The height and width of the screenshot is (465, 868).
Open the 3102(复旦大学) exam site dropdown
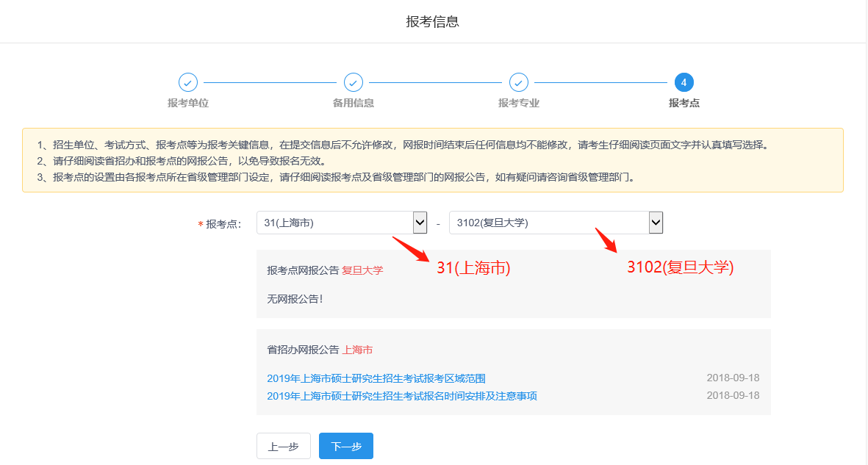(x=548, y=223)
